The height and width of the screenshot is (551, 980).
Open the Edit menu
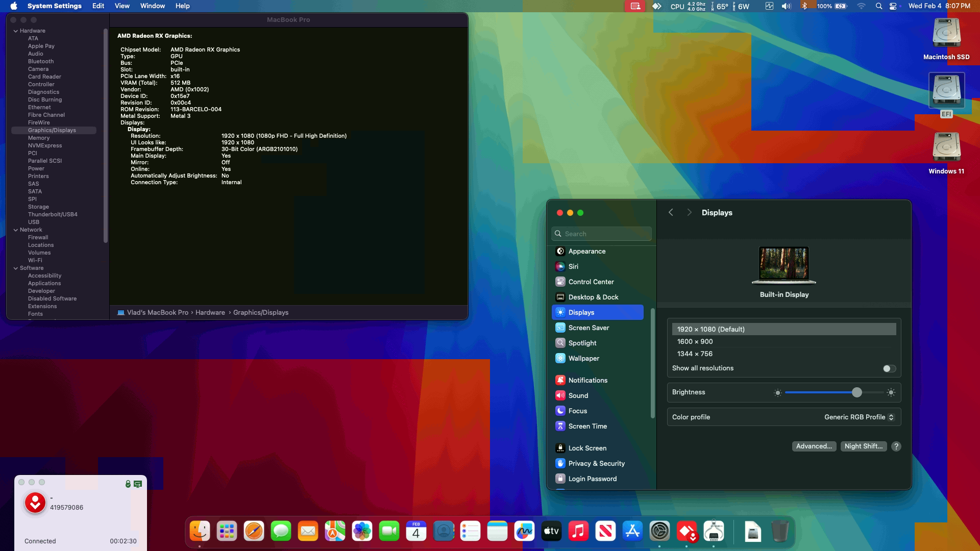click(x=99, y=6)
